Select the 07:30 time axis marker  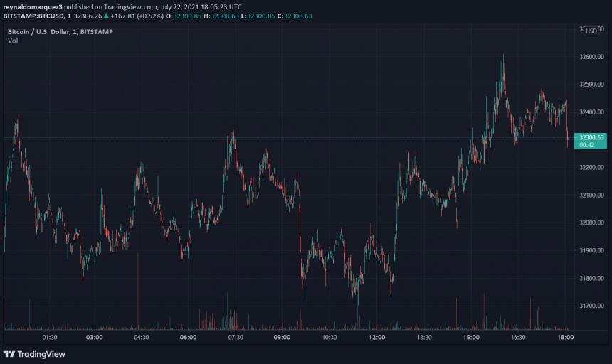click(236, 337)
